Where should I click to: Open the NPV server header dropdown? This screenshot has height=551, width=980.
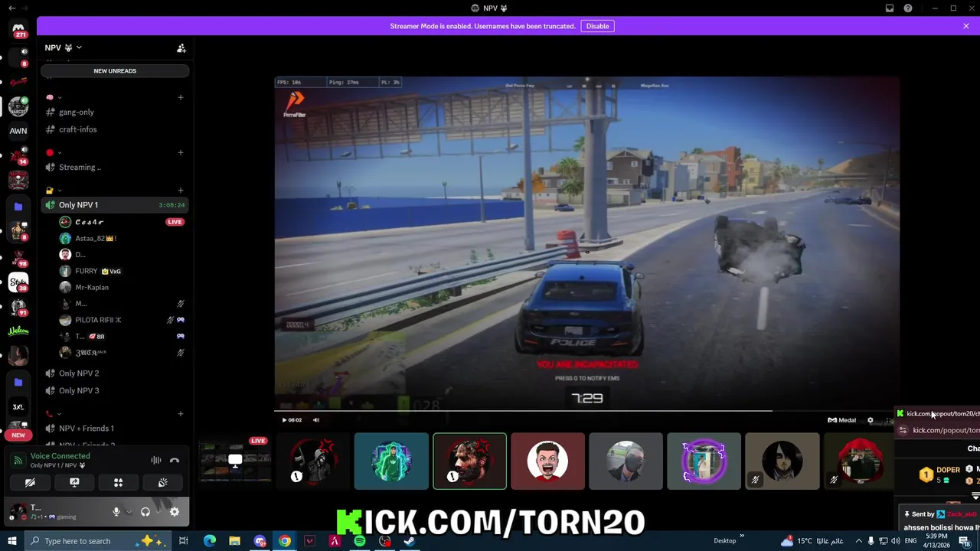[64, 47]
